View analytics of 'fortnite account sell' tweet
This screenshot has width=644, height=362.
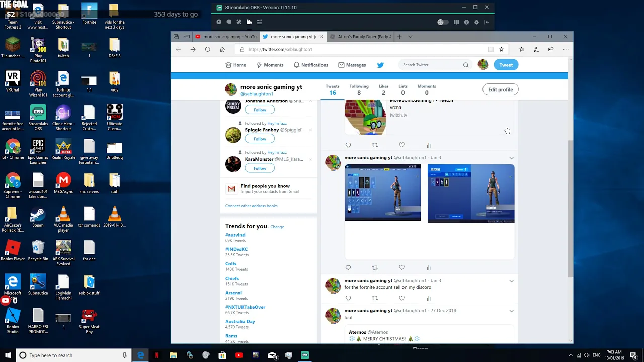tap(429, 298)
